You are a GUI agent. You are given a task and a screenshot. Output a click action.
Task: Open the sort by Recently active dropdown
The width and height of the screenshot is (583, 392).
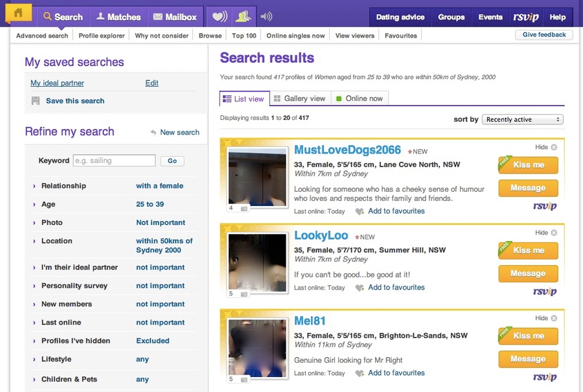pos(522,119)
